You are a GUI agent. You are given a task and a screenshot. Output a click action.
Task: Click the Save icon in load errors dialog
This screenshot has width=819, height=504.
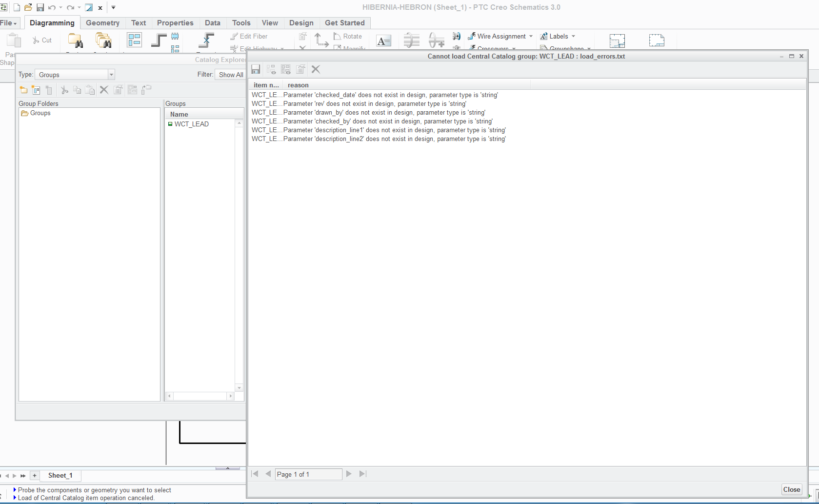256,69
